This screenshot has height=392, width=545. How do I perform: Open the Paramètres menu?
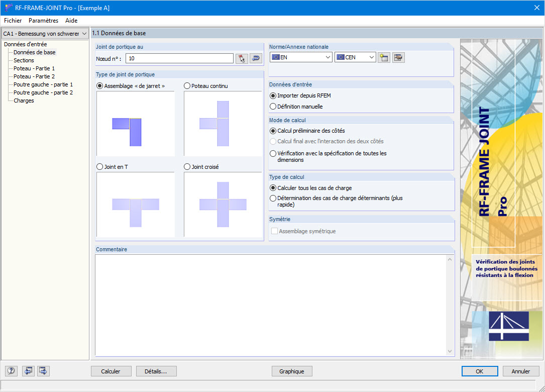click(43, 21)
